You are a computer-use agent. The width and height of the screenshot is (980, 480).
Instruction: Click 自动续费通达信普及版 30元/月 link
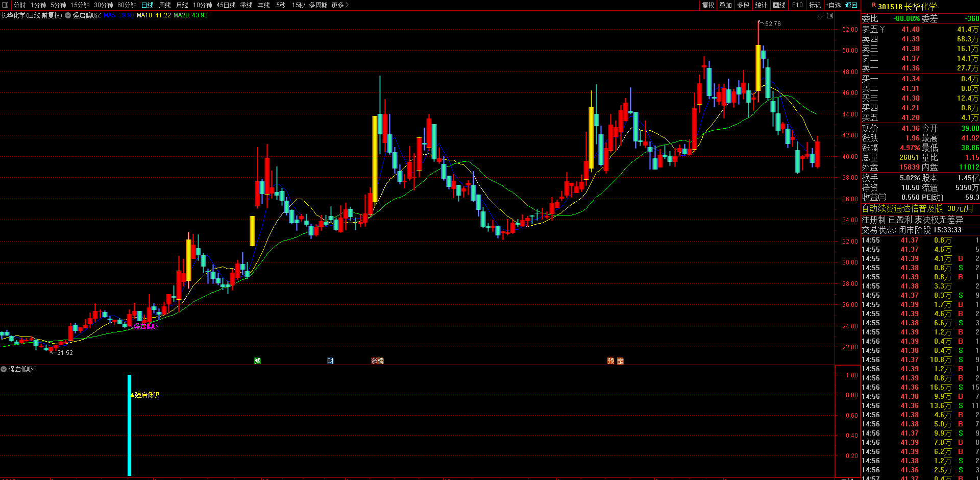pos(917,208)
